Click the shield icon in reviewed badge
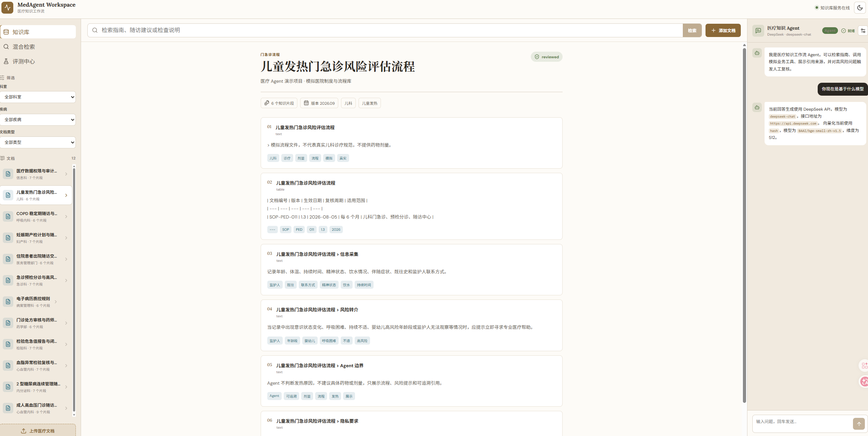868x436 pixels. (537, 57)
